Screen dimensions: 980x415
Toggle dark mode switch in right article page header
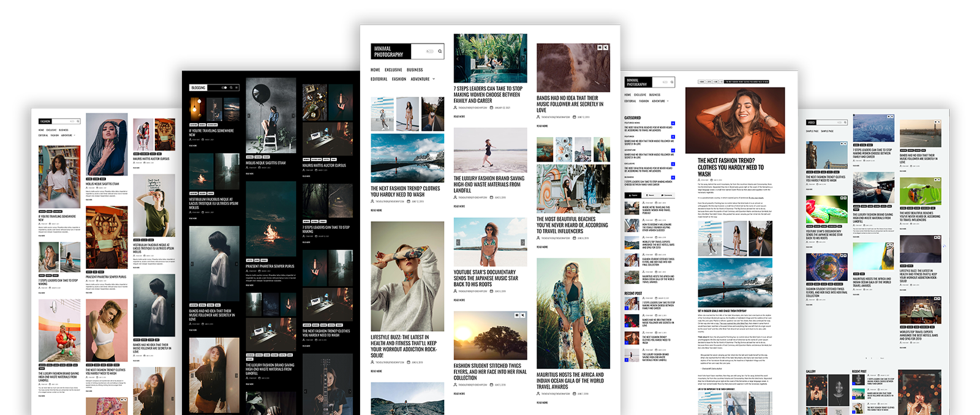pyautogui.click(x=665, y=82)
